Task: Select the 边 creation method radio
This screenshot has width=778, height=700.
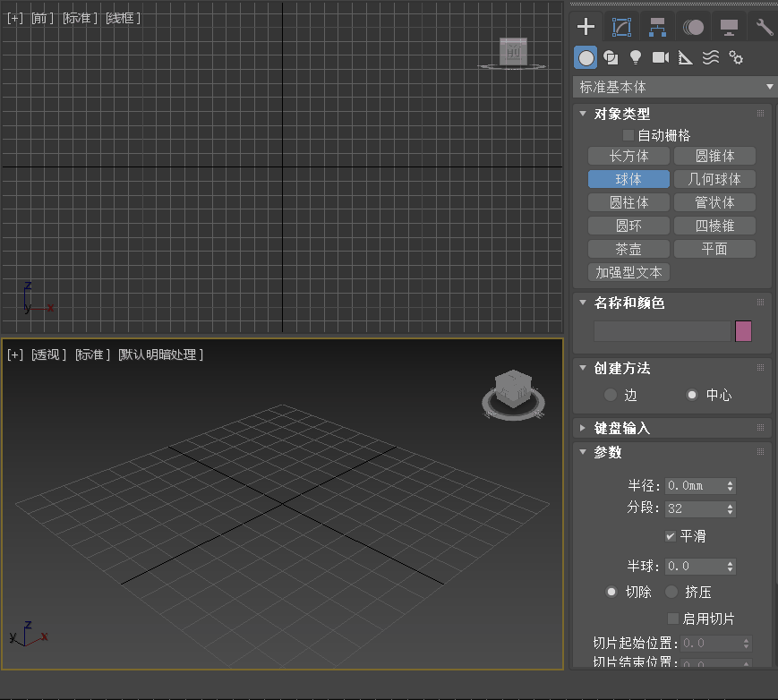Action: [x=611, y=395]
